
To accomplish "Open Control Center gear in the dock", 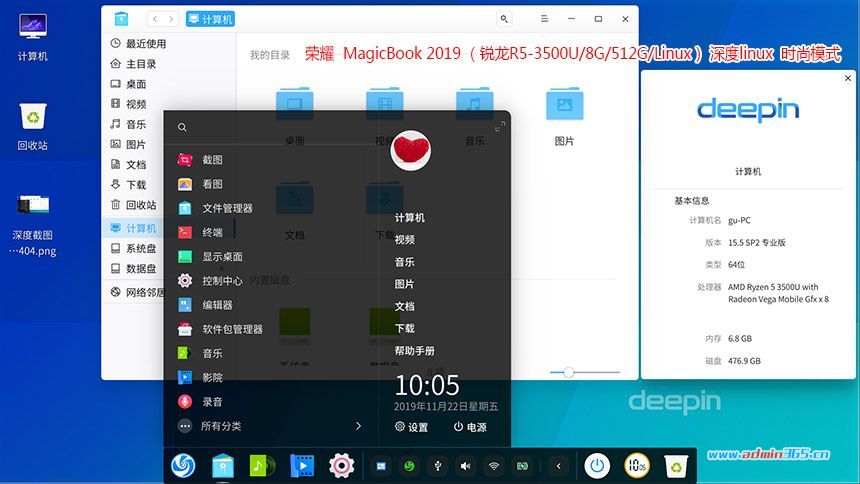I will (341, 466).
